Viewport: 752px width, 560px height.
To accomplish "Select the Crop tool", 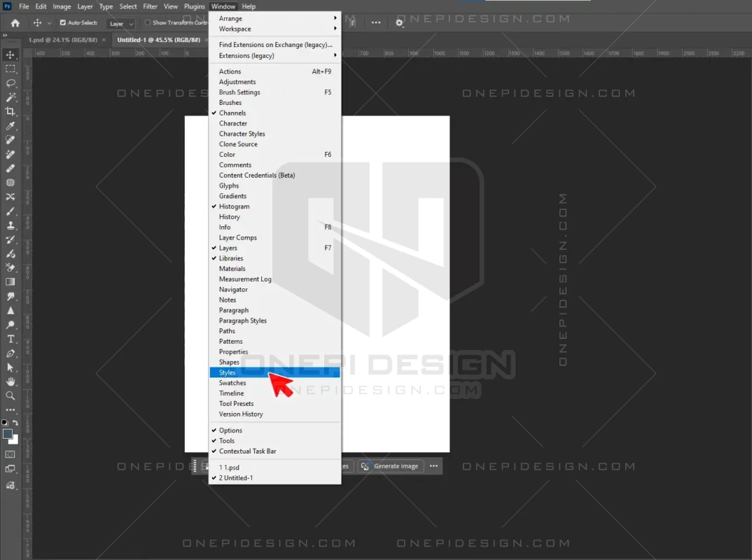I will pyautogui.click(x=11, y=112).
